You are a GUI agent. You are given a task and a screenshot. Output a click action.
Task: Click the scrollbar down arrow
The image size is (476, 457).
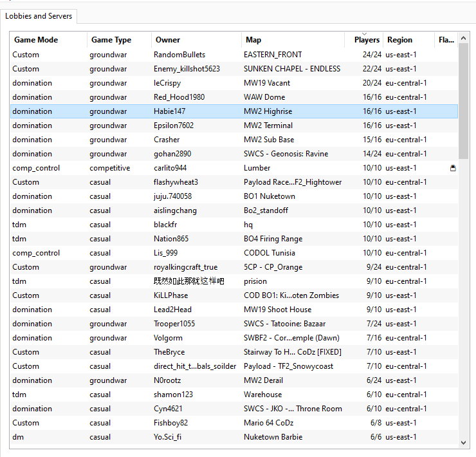tap(463, 443)
